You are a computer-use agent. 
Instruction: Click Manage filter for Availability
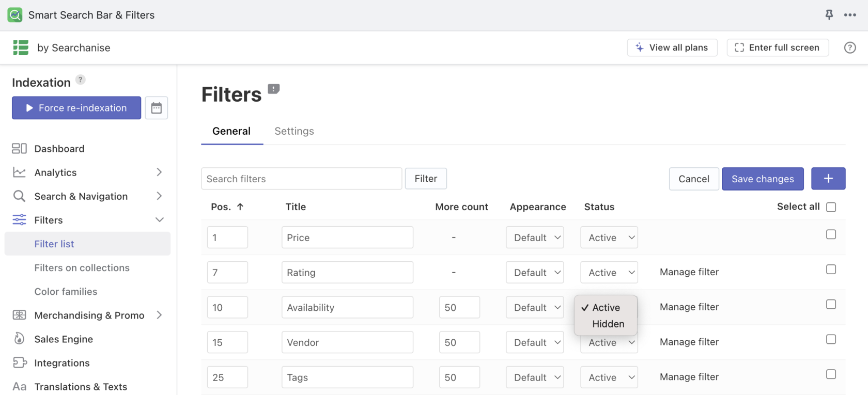pyautogui.click(x=689, y=307)
